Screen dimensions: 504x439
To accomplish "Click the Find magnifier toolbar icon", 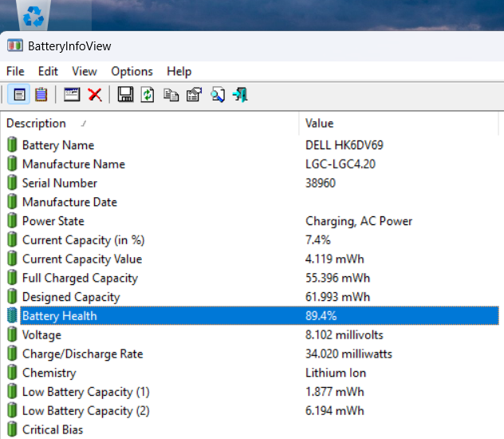I will tap(218, 95).
